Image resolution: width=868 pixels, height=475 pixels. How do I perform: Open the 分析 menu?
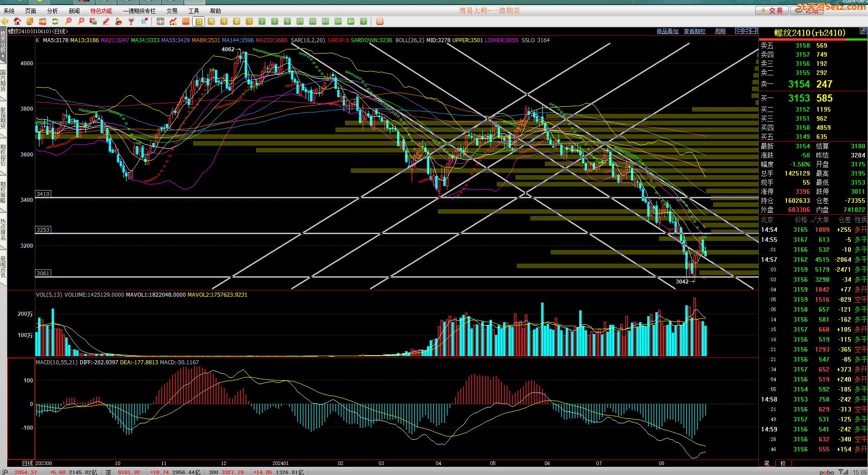pyautogui.click(x=53, y=11)
